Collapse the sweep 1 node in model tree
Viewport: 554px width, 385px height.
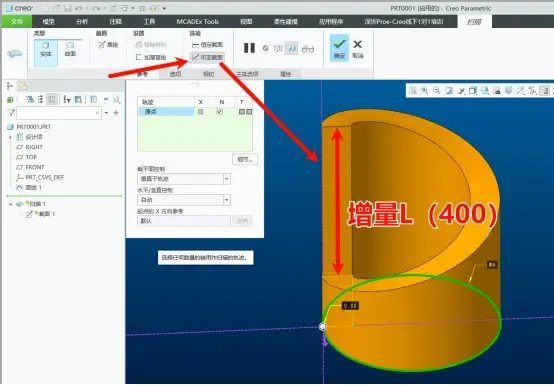tap(11, 204)
